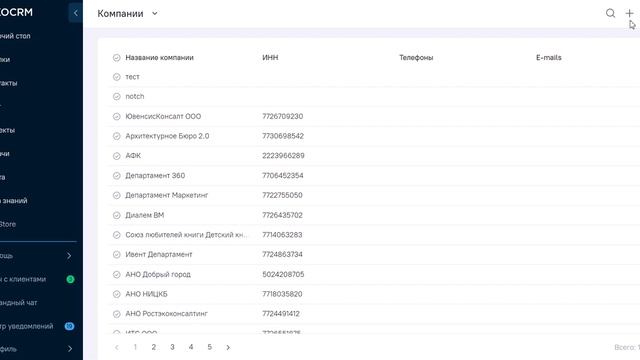Go to pagination page 2

click(153, 347)
